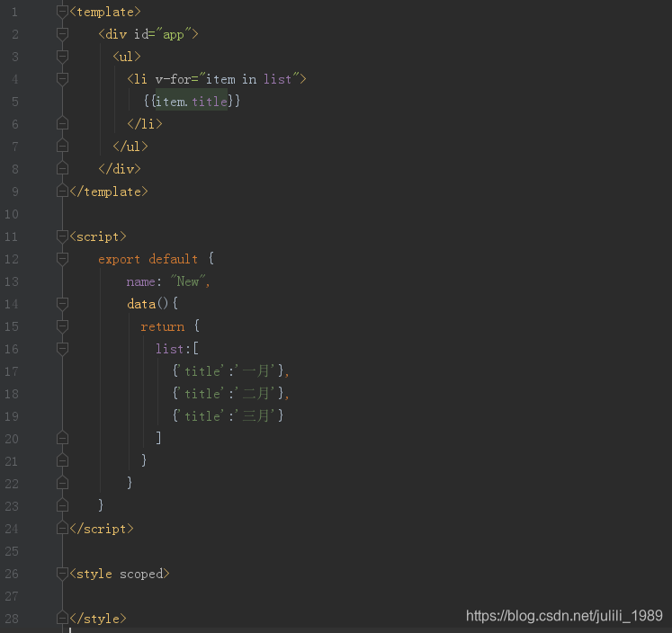Click the closing ] bracket on line 20
Viewport: 672px width, 633px height.
[158, 438]
